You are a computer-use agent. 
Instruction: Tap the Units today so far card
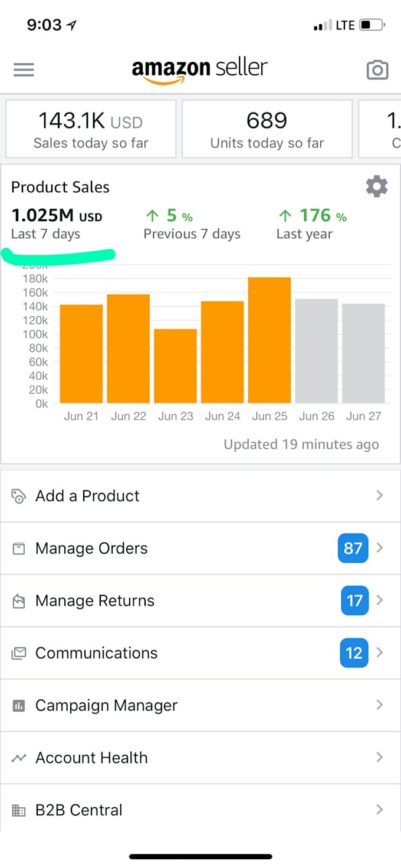[x=267, y=129]
